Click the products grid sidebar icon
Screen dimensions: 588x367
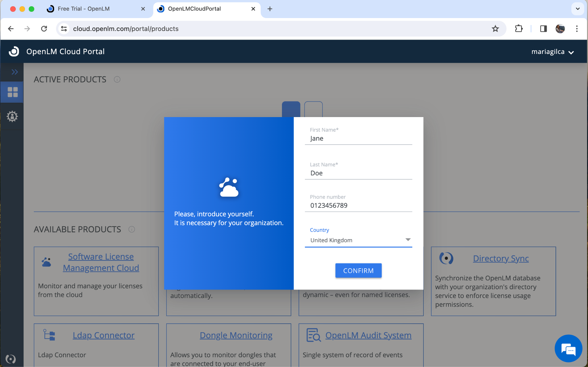[x=12, y=92]
